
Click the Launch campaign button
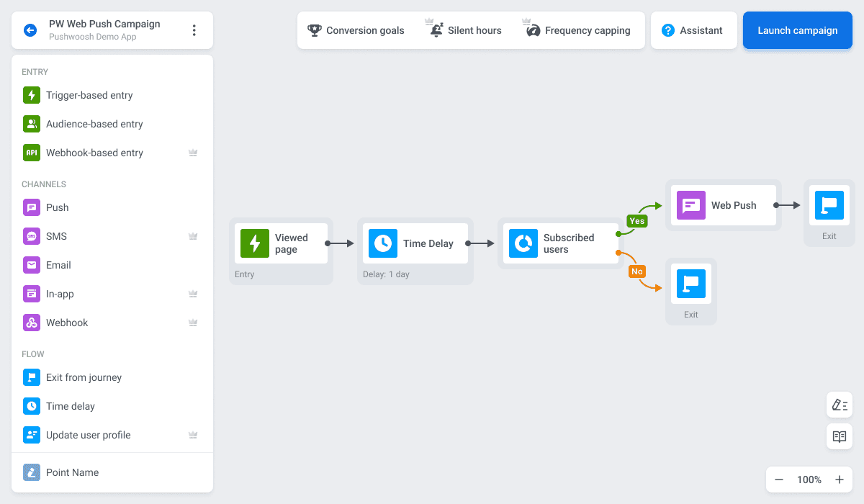pos(797,30)
